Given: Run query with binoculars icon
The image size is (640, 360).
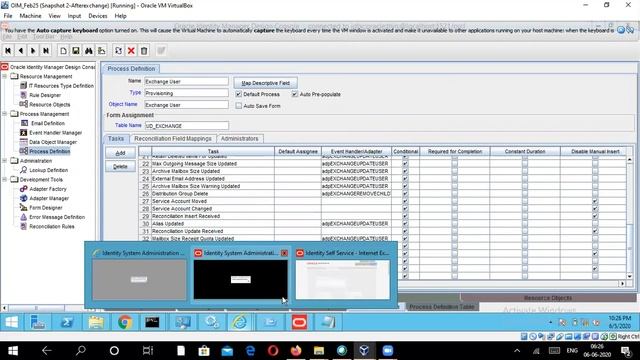Looking at the screenshot, I should [x=89, y=51].
